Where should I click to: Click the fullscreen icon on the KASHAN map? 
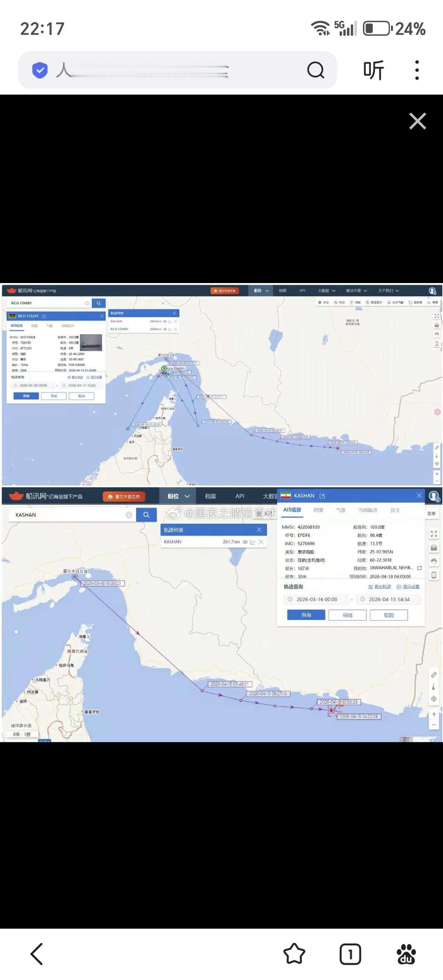pos(434,534)
